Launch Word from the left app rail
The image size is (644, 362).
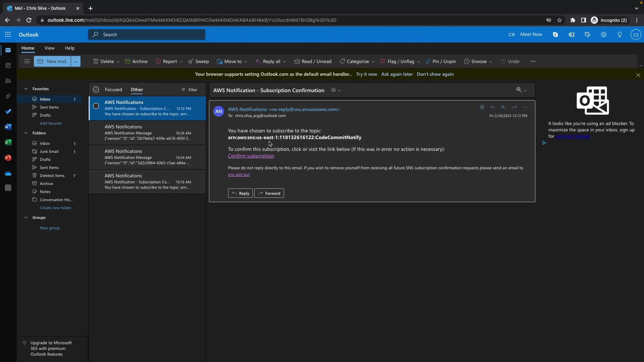(x=8, y=127)
